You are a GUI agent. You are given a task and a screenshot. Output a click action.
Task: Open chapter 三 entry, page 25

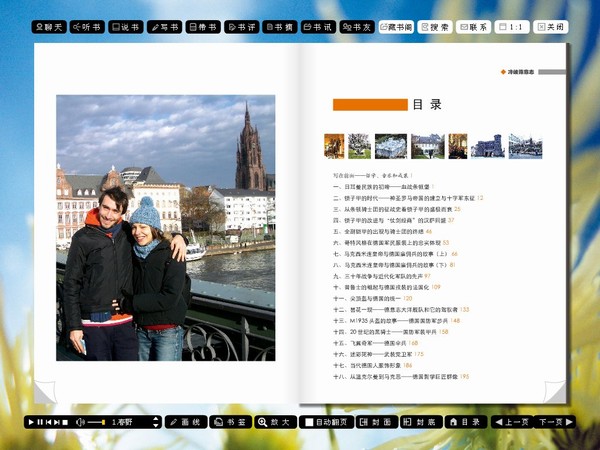pyautogui.click(x=397, y=209)
